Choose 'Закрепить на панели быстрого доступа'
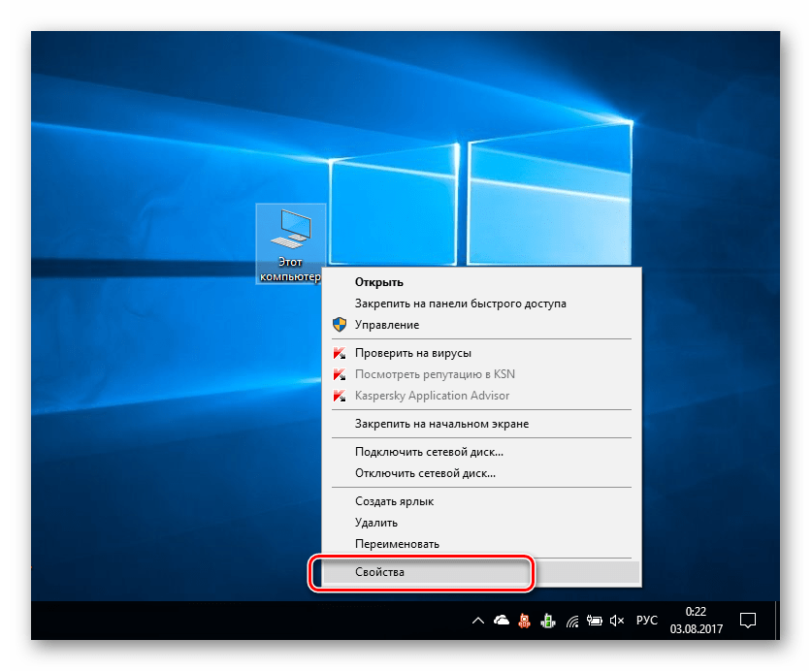Image resolution: width=812 pixels, height=671 pixels. (x=460, y=304)
